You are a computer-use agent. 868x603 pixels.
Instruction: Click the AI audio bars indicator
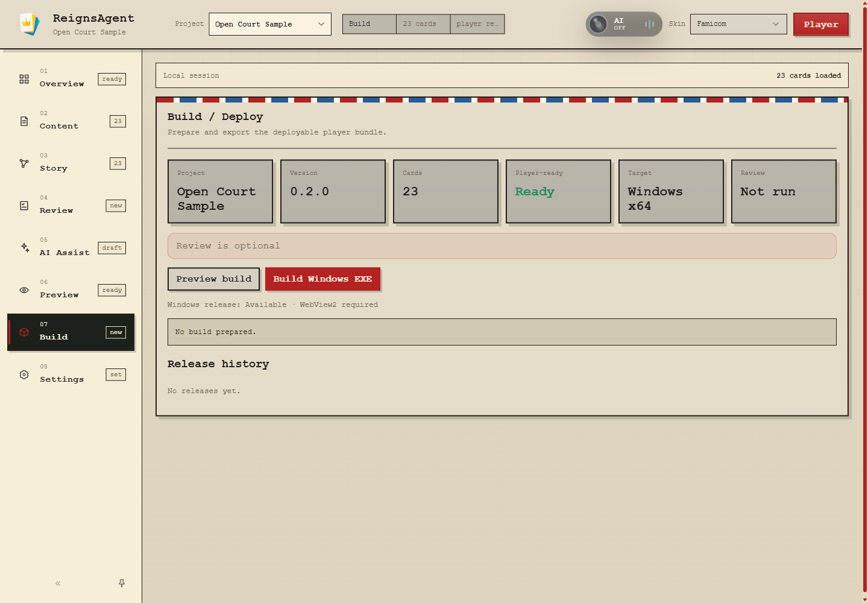click(649, 24)
